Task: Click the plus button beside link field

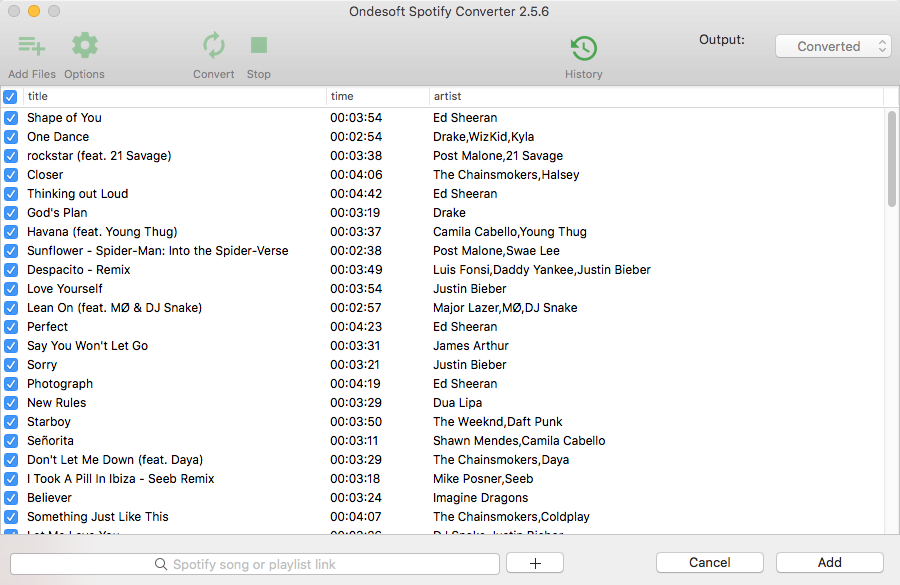Action: [x=535, y=563]
